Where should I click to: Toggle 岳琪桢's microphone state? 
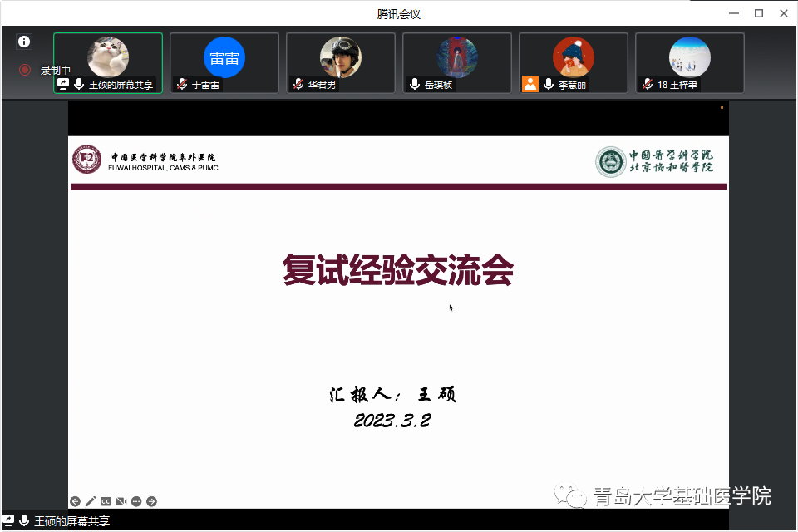point(413,84)
